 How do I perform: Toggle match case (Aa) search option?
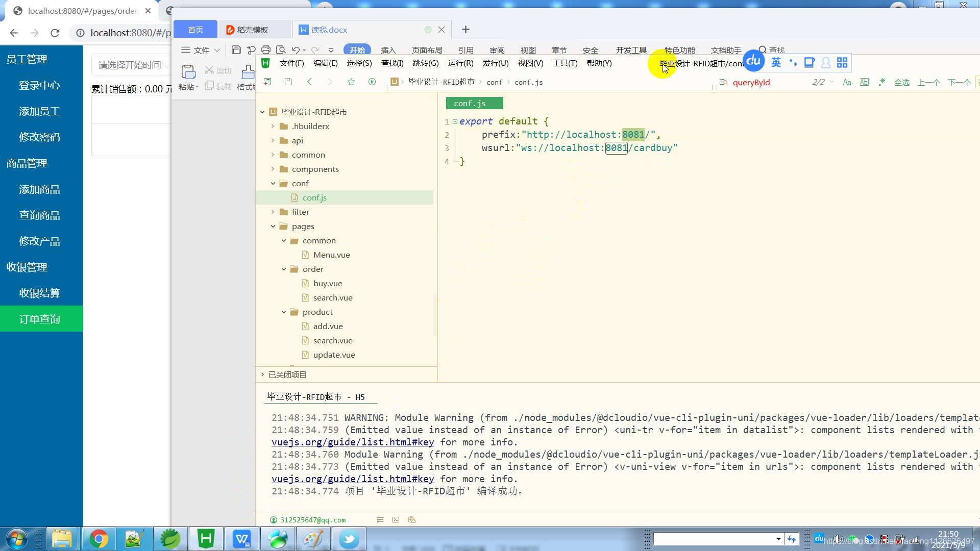tap(847, 82)
